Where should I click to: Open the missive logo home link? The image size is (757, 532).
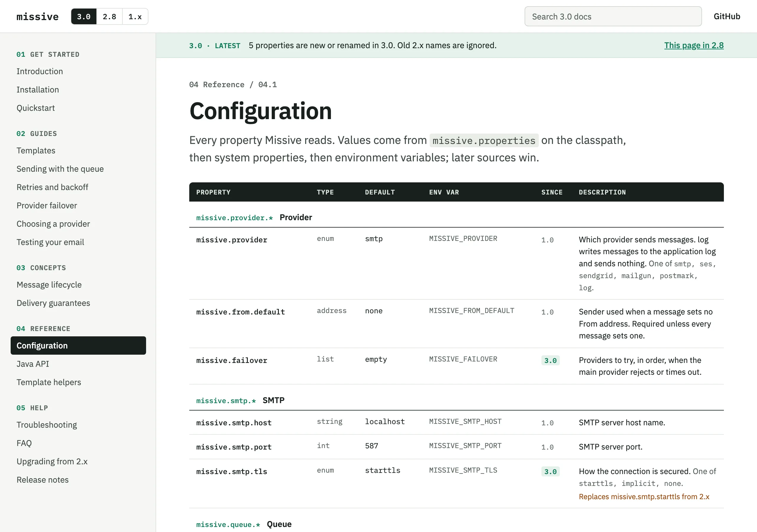[38, 17]
